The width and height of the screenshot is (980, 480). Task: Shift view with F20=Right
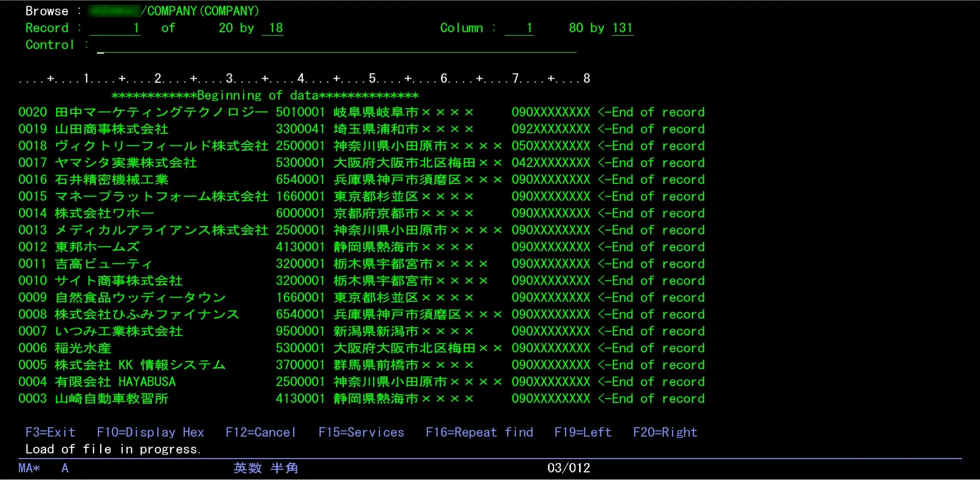pos(665,432)
